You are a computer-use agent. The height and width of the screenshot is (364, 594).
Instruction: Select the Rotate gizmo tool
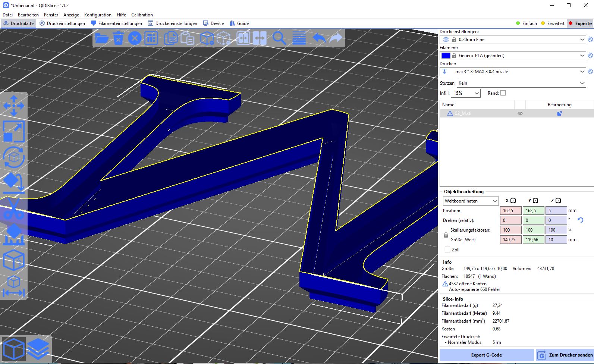point(14,157)
